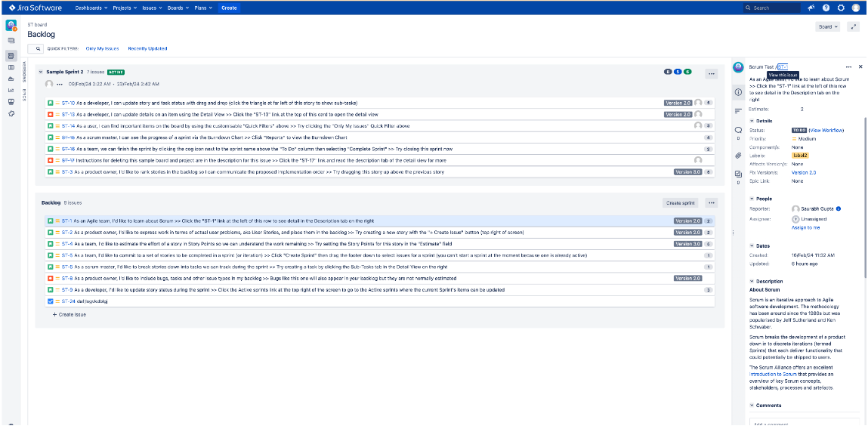
Task: Collapse the Sample Sprint 2 section
Action: point(41,72)
